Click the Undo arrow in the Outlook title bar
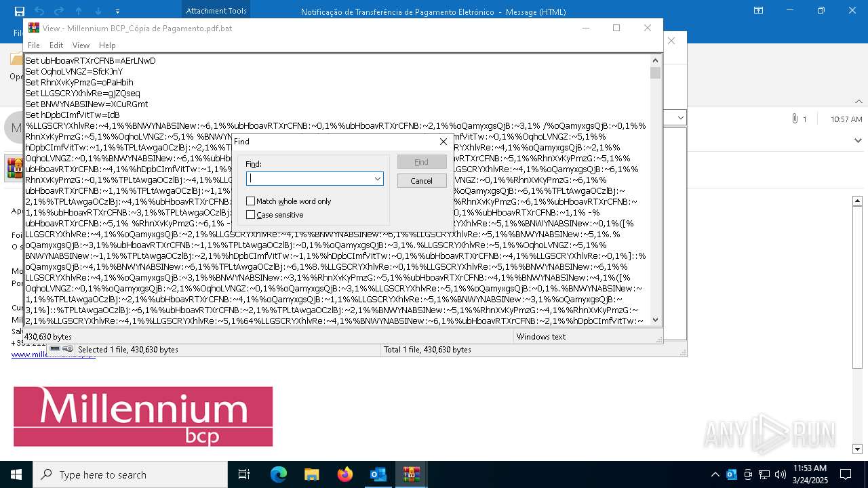The image size is (868, 488). (x=39, y=11)
